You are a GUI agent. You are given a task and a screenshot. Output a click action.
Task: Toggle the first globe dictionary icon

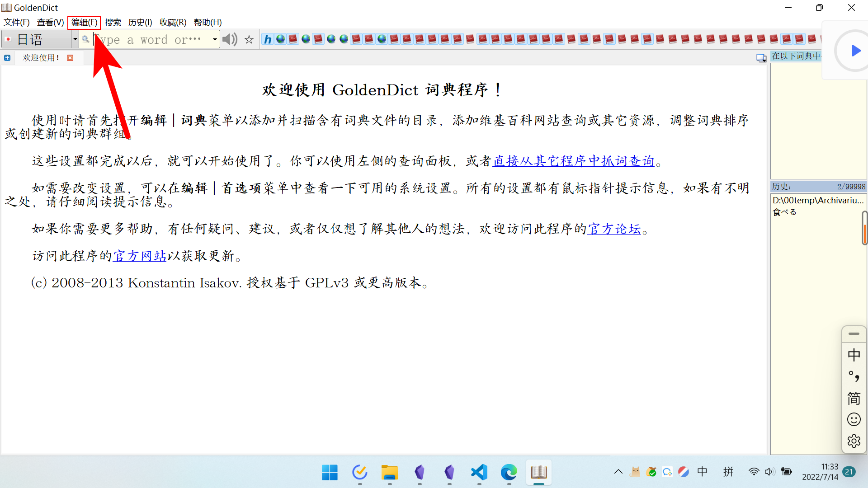281,39
